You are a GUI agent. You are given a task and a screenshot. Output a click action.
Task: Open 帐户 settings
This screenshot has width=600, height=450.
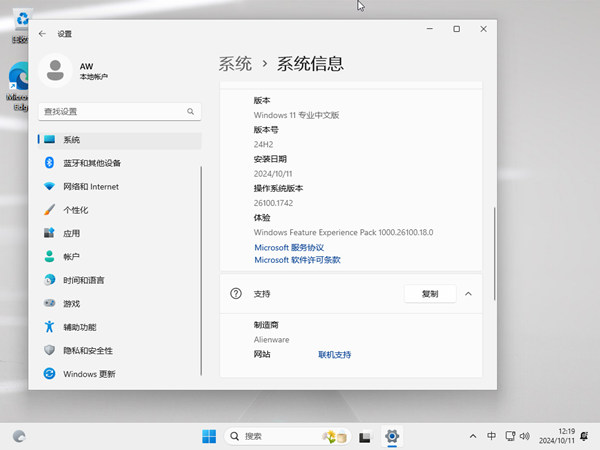click(120, 257)
